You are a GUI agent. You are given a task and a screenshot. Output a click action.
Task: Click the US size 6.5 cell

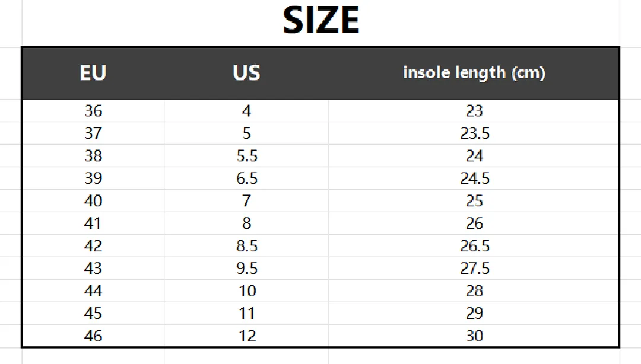(246, 178)
